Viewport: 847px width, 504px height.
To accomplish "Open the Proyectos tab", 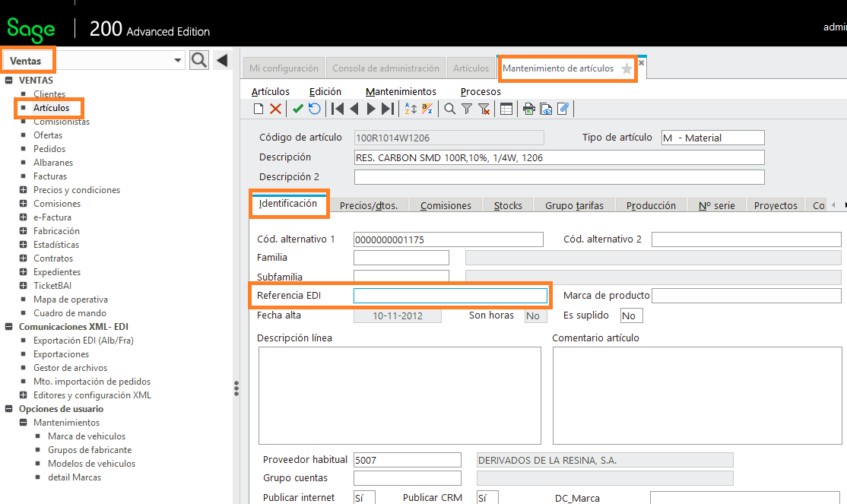I will (776, 206).
